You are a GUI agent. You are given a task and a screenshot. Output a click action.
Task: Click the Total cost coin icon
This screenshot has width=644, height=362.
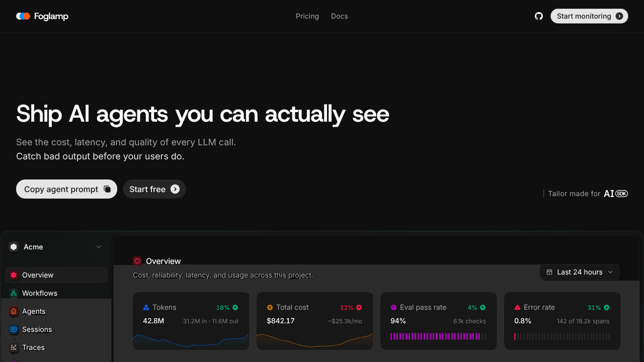(270, 307)
